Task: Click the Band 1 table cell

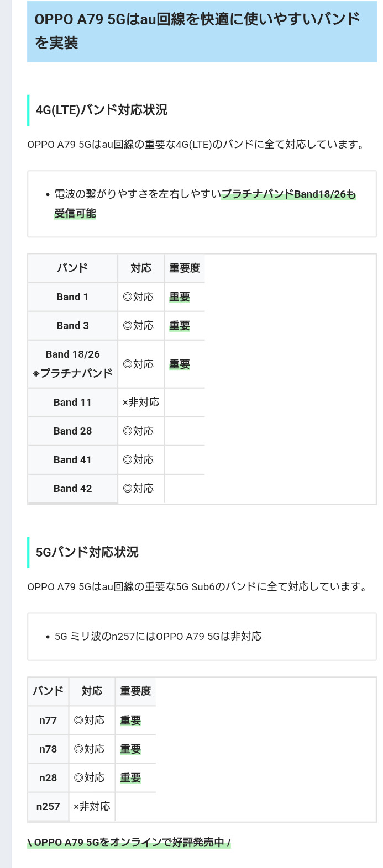Action: tap(72, 297)
